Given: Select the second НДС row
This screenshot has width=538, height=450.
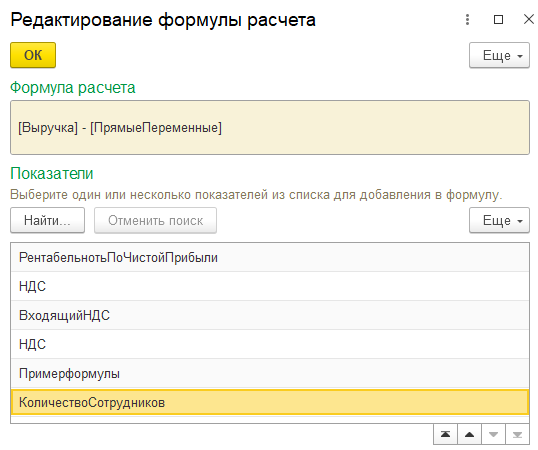Looking at the screenshot, I should coord(270,344).
